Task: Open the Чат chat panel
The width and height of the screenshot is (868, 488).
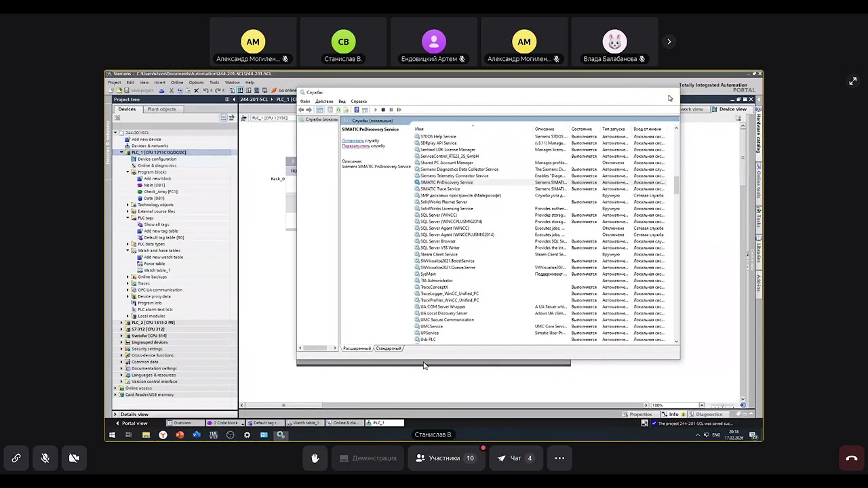Action: point(515,458)
